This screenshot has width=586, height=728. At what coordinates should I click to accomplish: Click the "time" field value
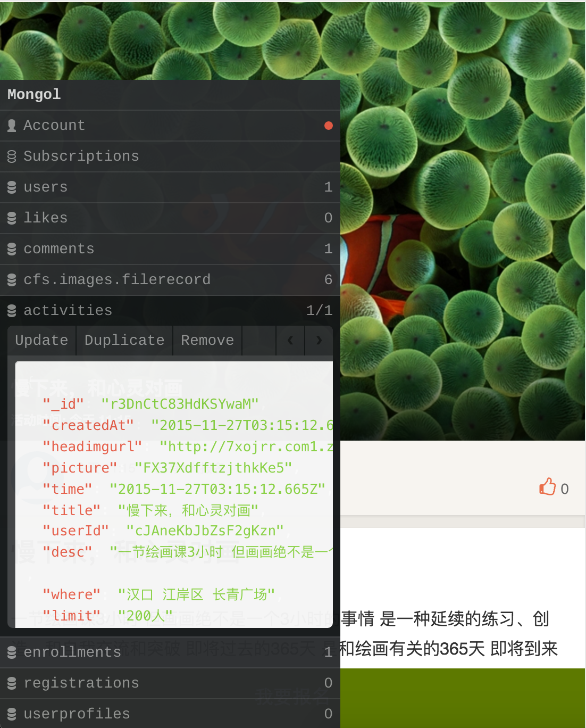[x=217, y=490]
